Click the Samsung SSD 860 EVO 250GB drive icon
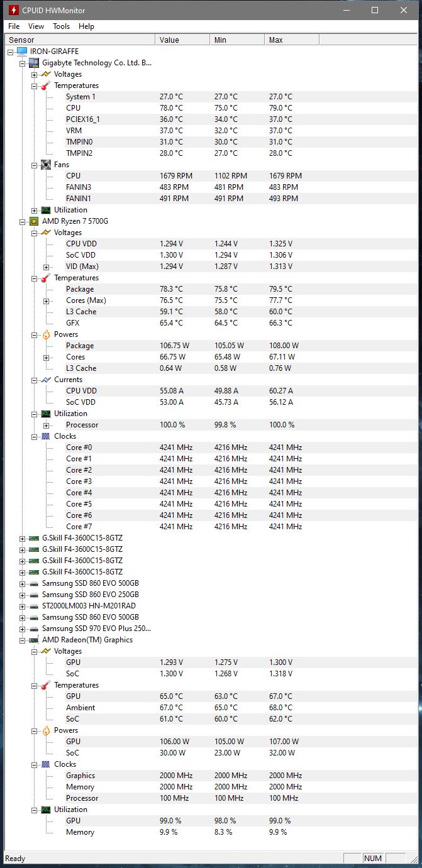422x868 pixels. pos(34,595)
